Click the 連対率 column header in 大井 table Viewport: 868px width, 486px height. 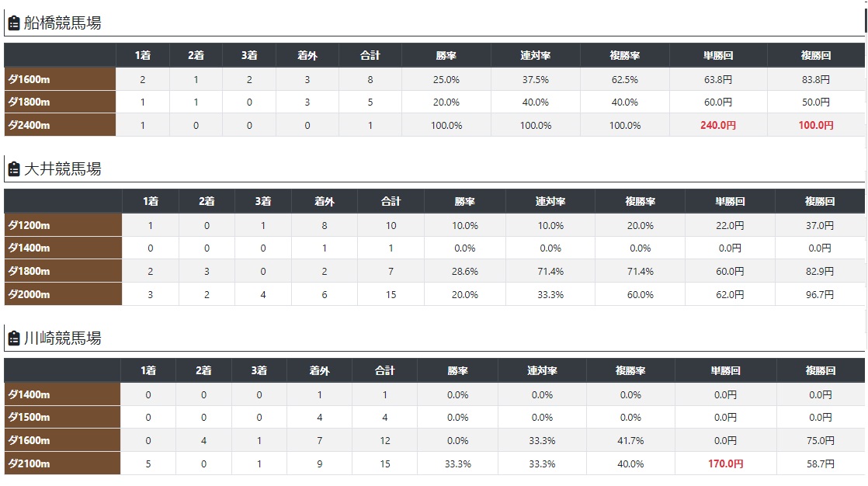pos(550,201)
